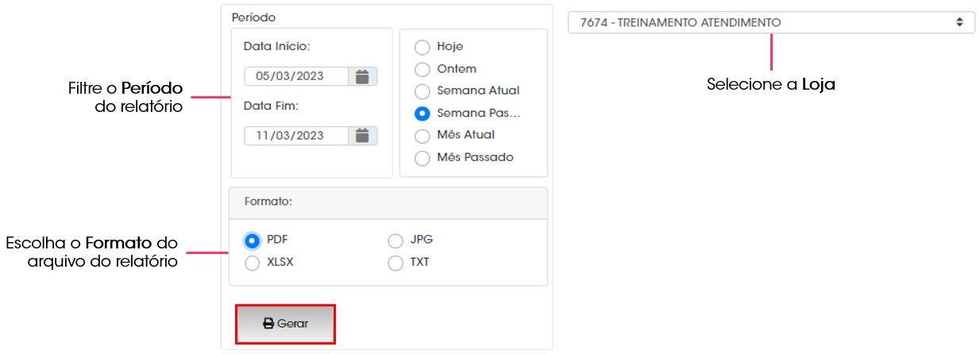Click the Gerar button to generate report
The height and width of the screenshot is (354, 980).
pyautogui.click(x=285, y=324)
